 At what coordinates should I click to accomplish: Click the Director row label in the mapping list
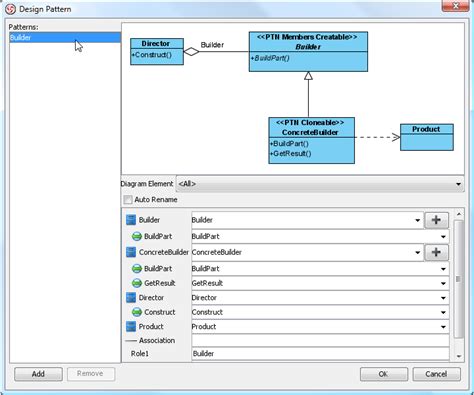pos(151,298)
